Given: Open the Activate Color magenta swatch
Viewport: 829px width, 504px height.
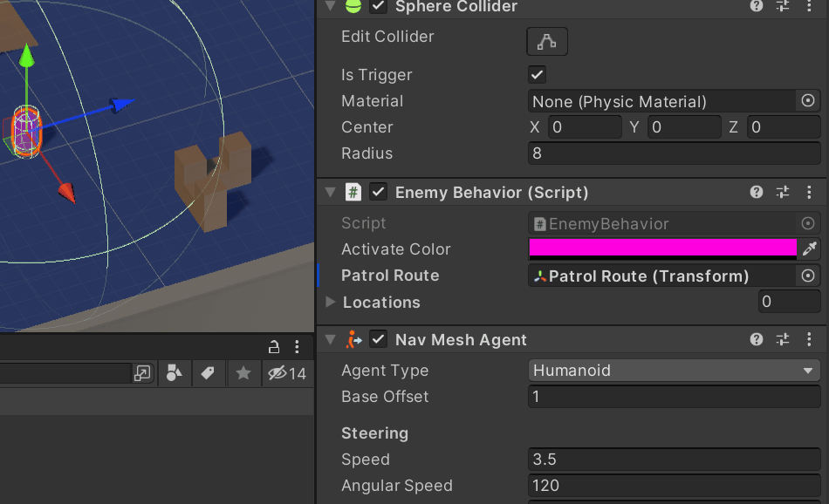Looking at the screenshot, I should click(663, 249).
